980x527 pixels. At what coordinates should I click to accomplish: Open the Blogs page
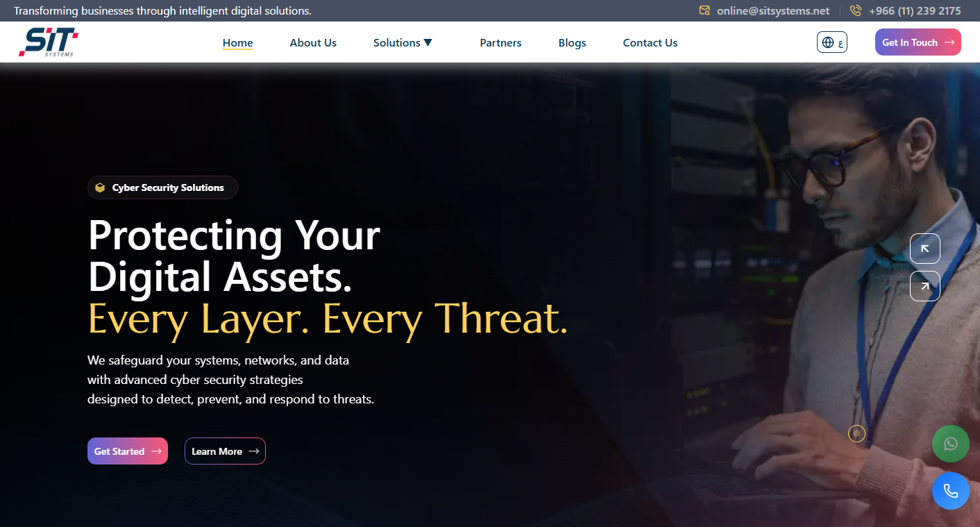(572, 42)
